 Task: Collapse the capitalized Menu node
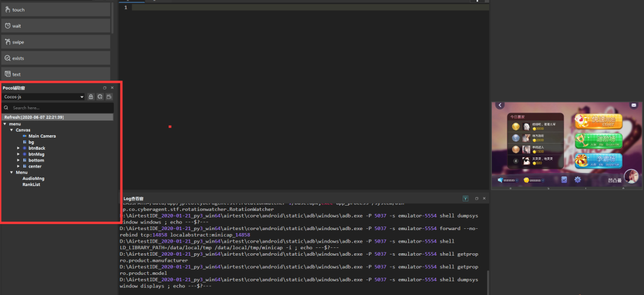point(11,172)
